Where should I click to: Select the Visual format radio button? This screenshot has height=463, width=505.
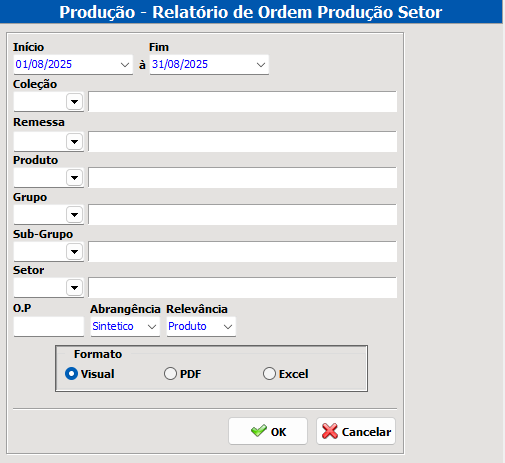[x=71, y=374]
